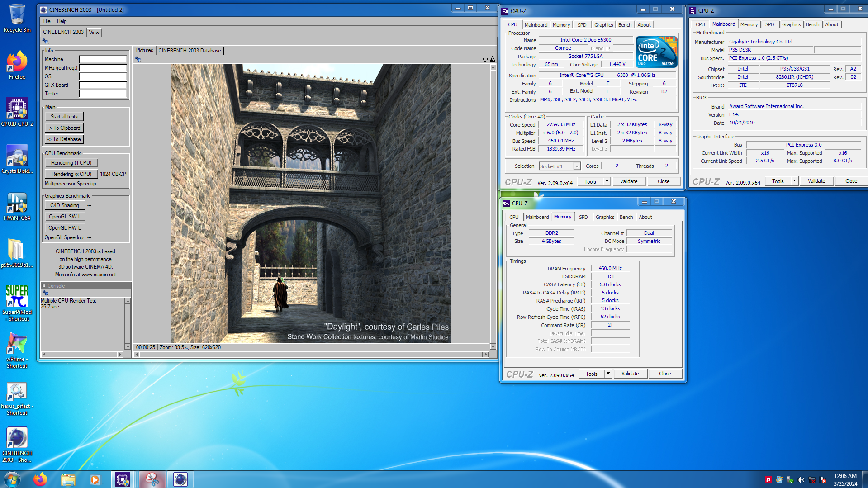The height and width of the screenshot is (488, 868).
Task: Click To Database button
Action: coord(64,139)
